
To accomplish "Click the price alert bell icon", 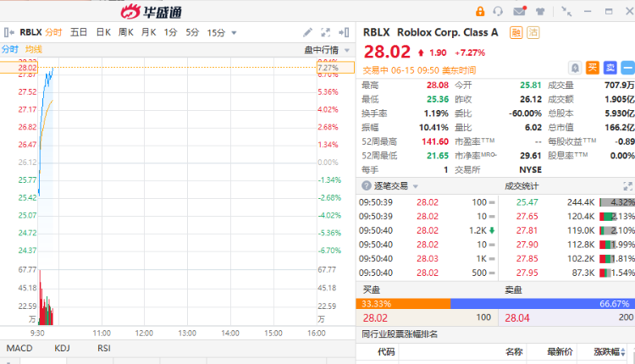I will pos(575,68).
